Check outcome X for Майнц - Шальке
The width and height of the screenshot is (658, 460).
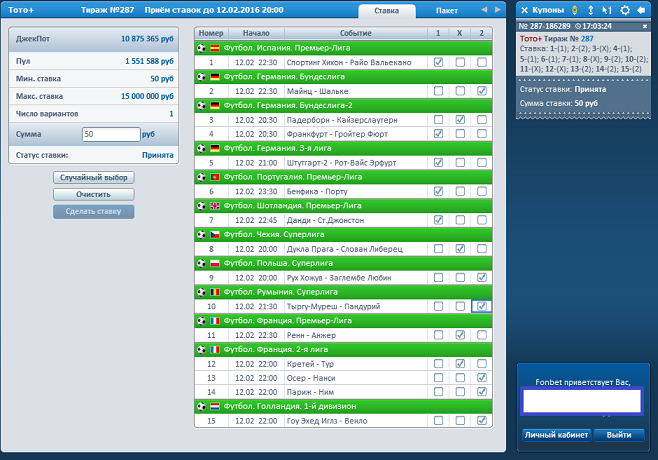[x=460, y=91]
